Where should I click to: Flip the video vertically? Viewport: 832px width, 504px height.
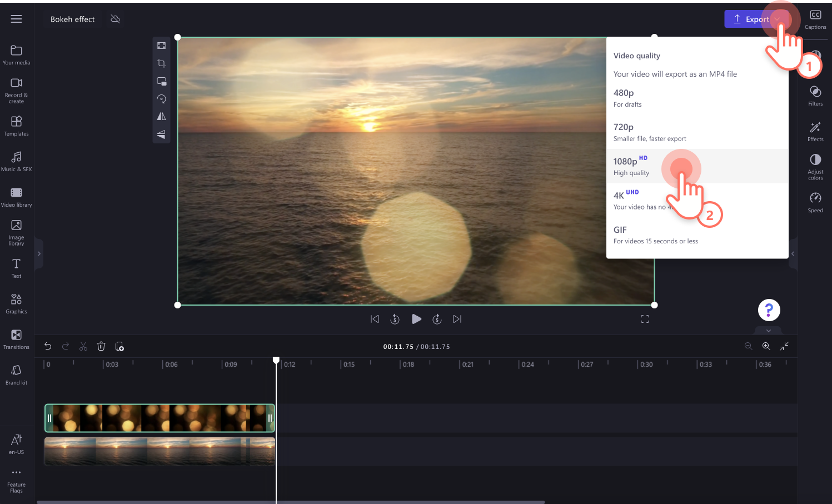coord(162,134)
